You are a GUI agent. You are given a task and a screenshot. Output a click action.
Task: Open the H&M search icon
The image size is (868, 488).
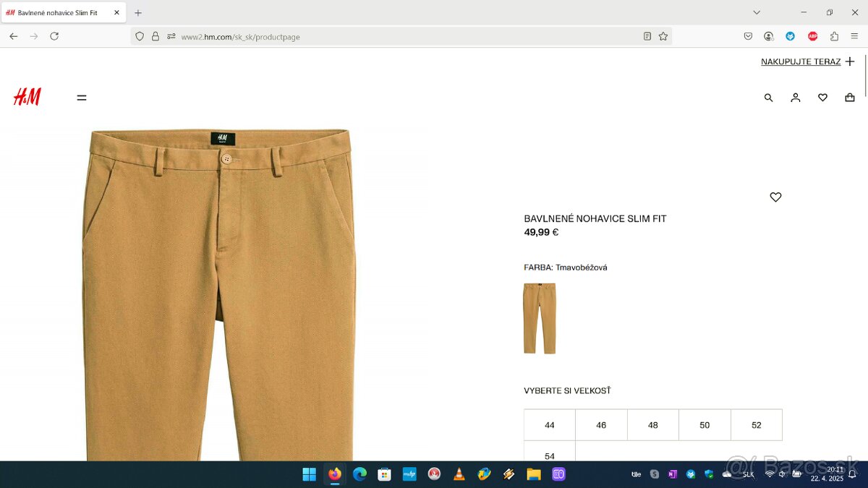(768, 98)
